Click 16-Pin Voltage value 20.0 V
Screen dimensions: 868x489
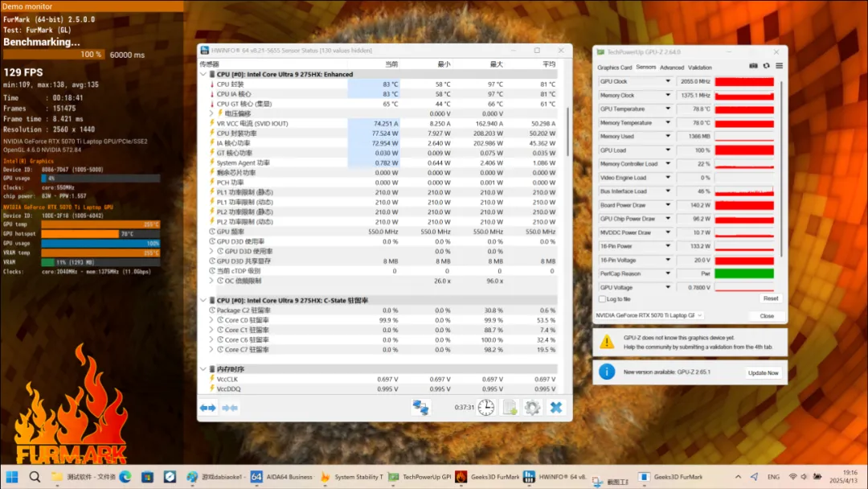[694, 260]
